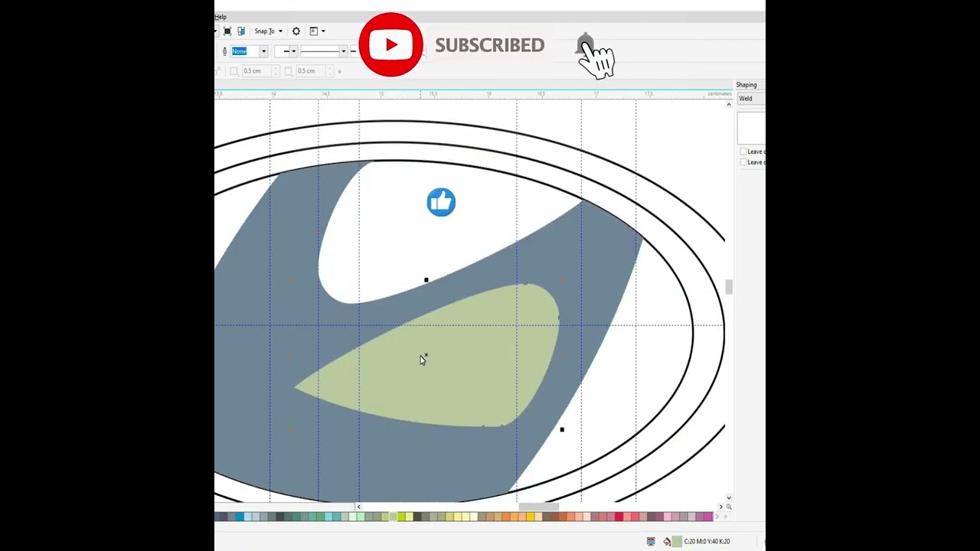Open the Help menu
Viewport: 980px width, 551px height.
(220, 17)
